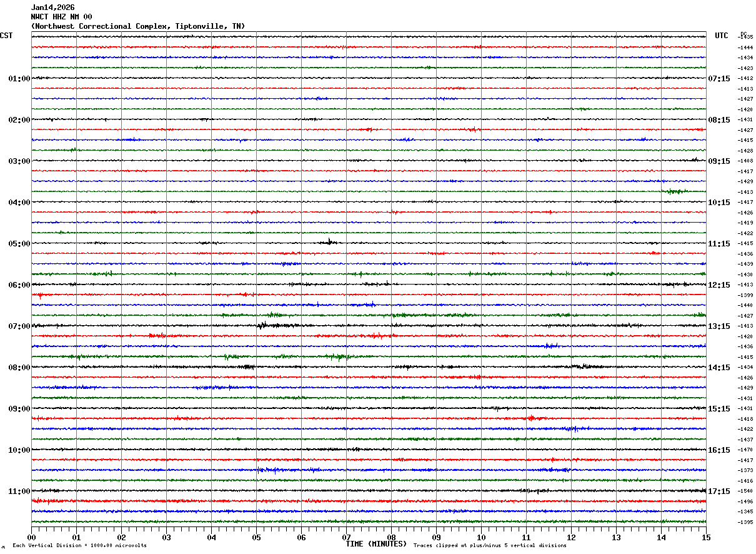Viewport: 756px width, 554px height.
Task: Click the 13:15 UTC time label
Action: coord(719,326)
